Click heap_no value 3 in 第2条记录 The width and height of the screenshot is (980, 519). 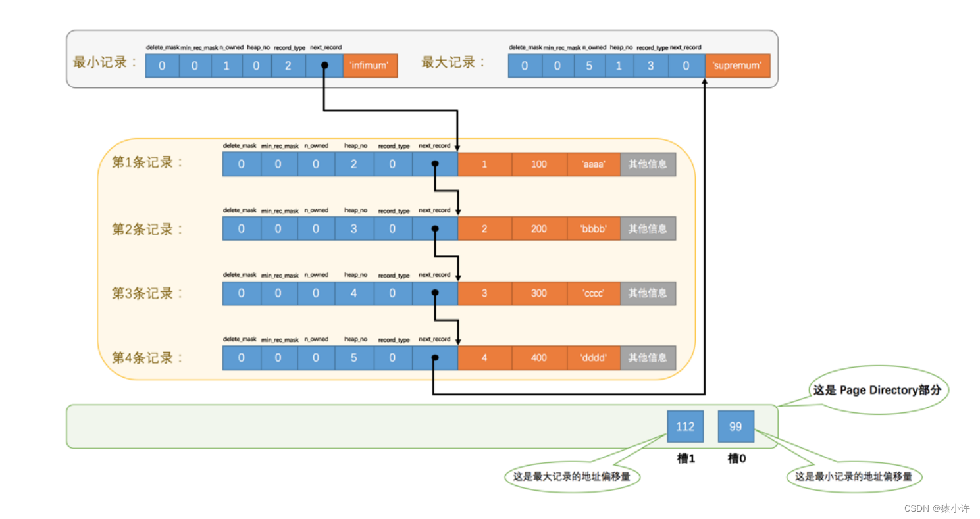tap(354, 228)
